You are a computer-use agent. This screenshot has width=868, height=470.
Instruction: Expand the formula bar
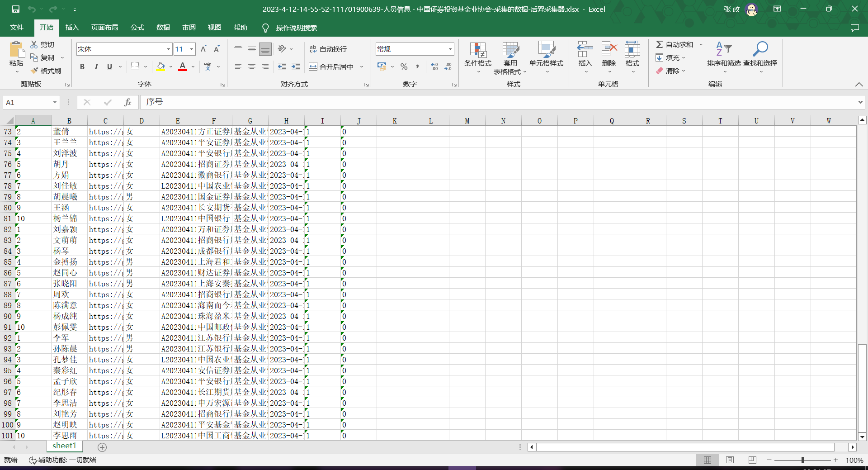(860, 102)
